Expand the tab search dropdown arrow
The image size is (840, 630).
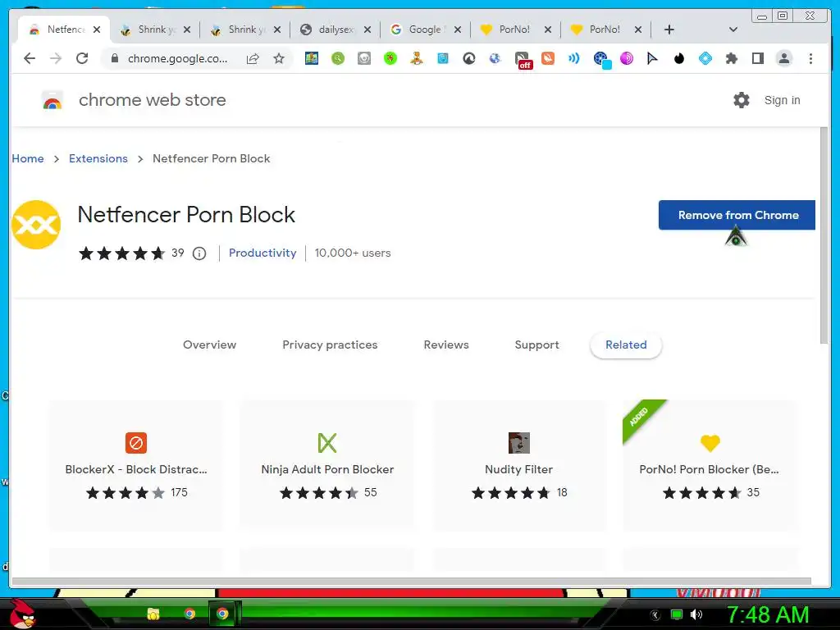(x=733, y=30)
